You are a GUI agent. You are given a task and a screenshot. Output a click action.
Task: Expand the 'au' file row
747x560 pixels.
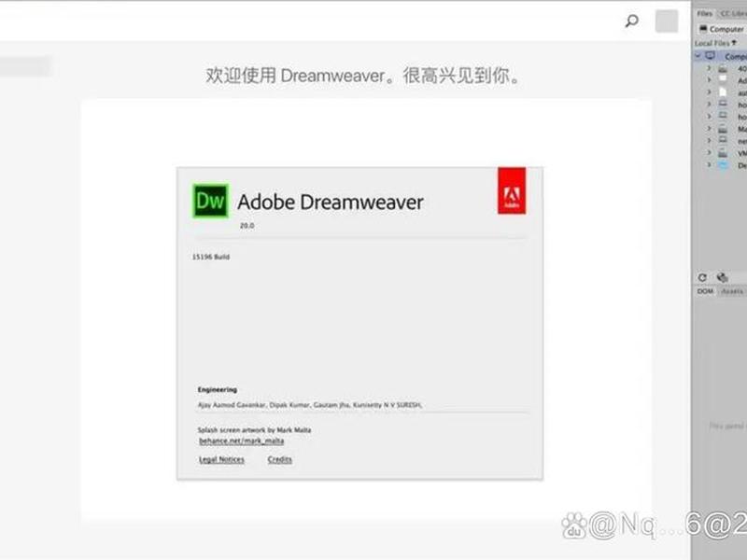click(x=709, y=92)
